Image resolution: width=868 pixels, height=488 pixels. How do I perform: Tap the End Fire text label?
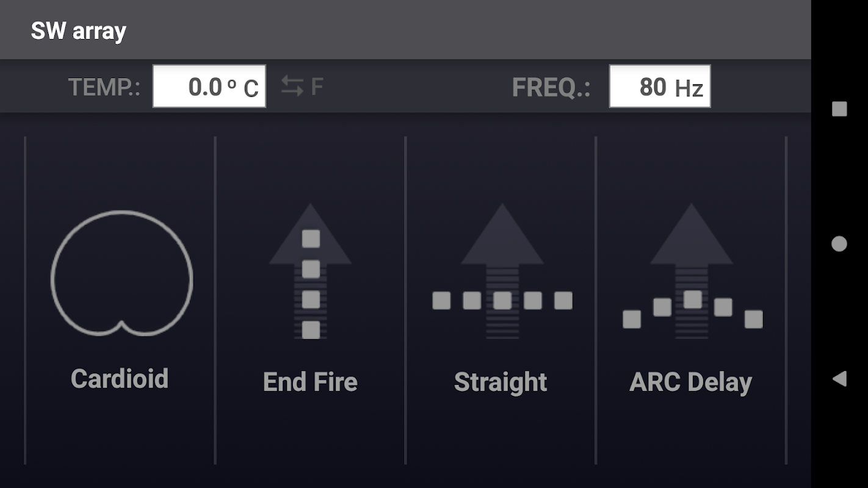coord(310,382)
